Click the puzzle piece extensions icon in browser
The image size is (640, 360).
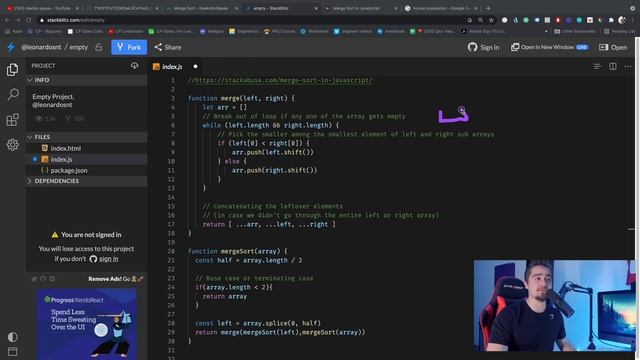point(611,20)
